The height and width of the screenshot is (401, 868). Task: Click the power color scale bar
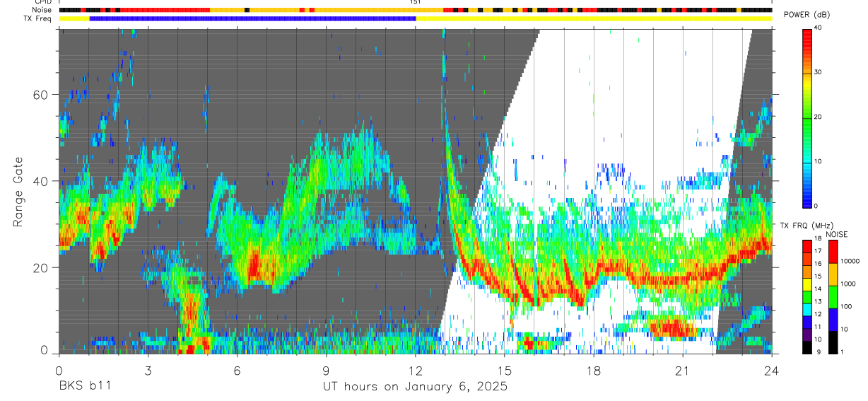coord(807,117)
